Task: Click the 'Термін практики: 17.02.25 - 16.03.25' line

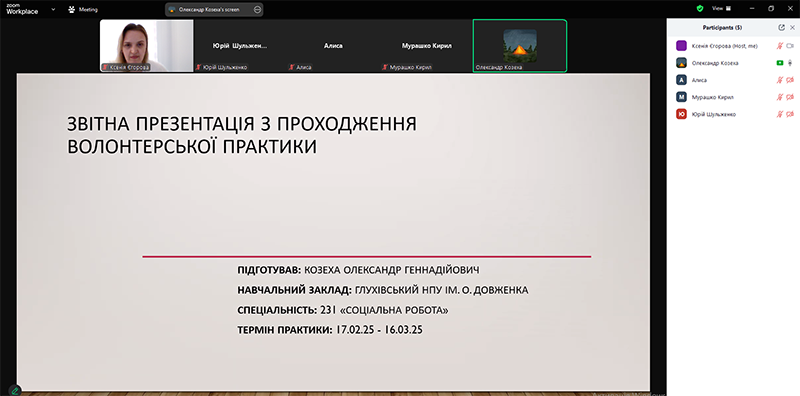Action: pos(330,330)
